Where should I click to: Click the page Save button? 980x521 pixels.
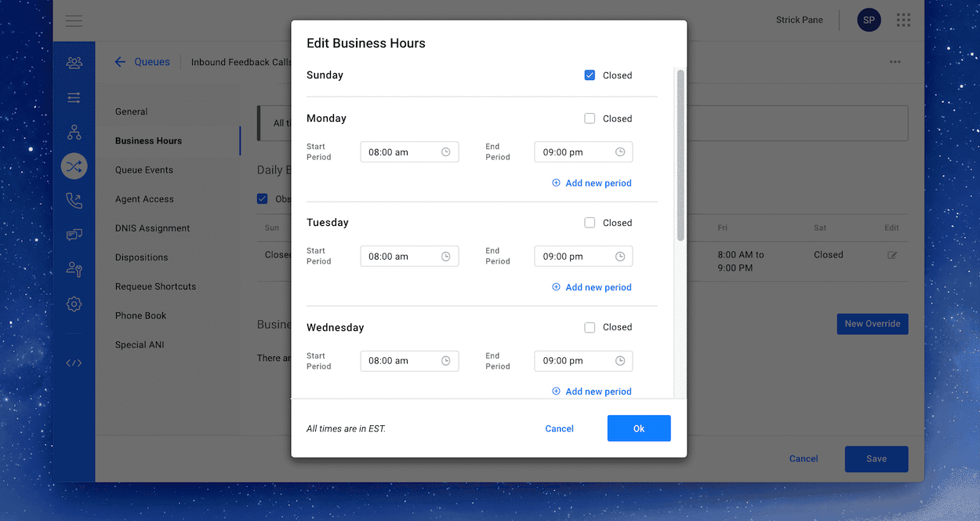[x=877, y=459]
